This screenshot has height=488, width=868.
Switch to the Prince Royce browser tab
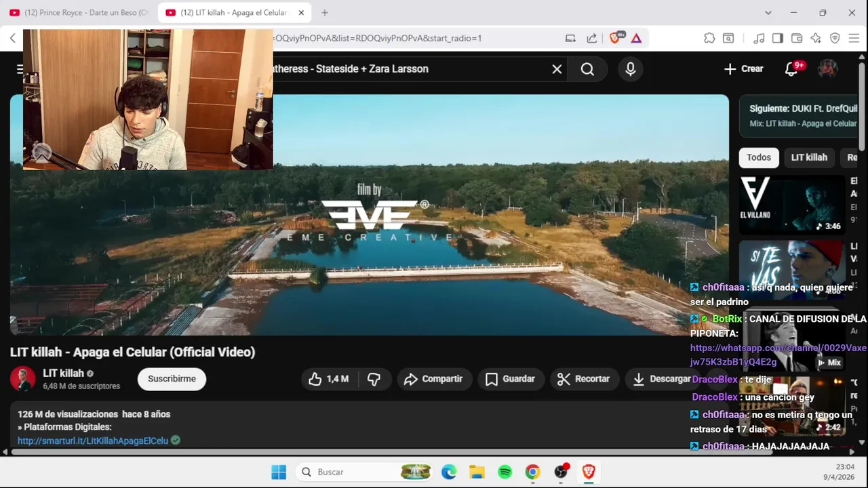(x=79, y=13)
